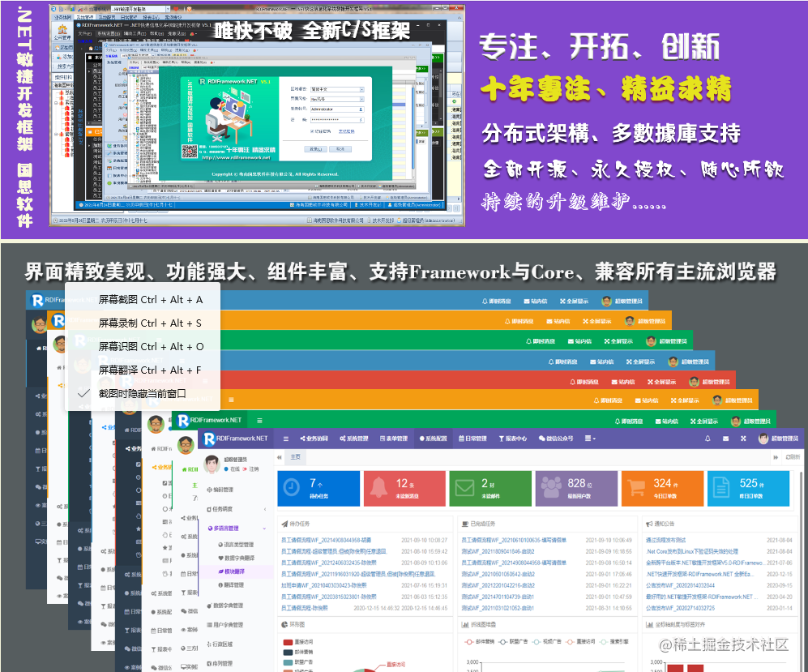Click green 2 未读邮件 envelope card

coord(490,488)
